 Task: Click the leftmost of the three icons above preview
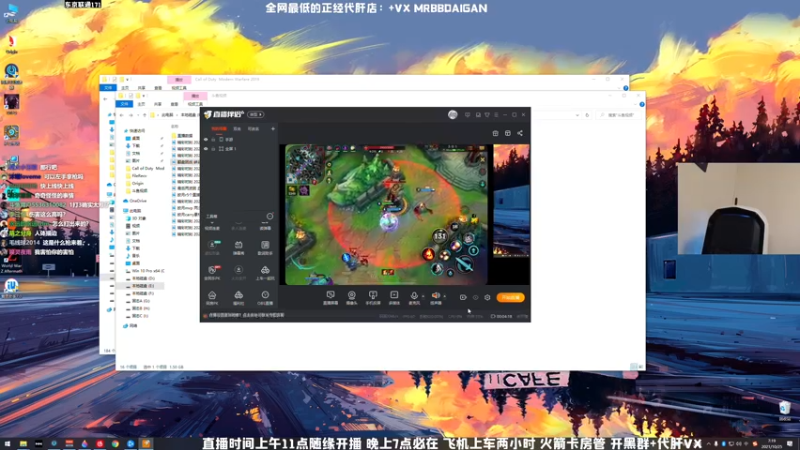pyautogui.click(x=495, y=133)
